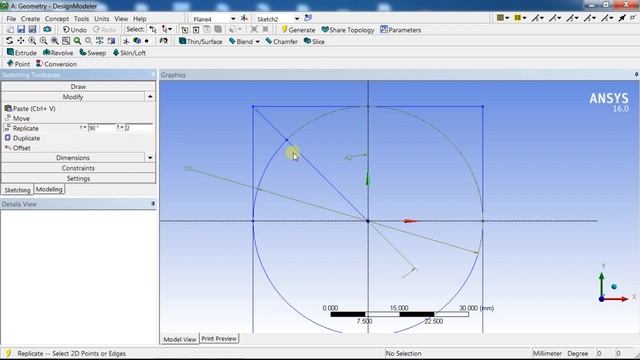Image resolution: width=640 pixels, height=360 pixels.
Task: Toggle the pin on Sketching Toolboxes panel
Action: tap(153, 75)
